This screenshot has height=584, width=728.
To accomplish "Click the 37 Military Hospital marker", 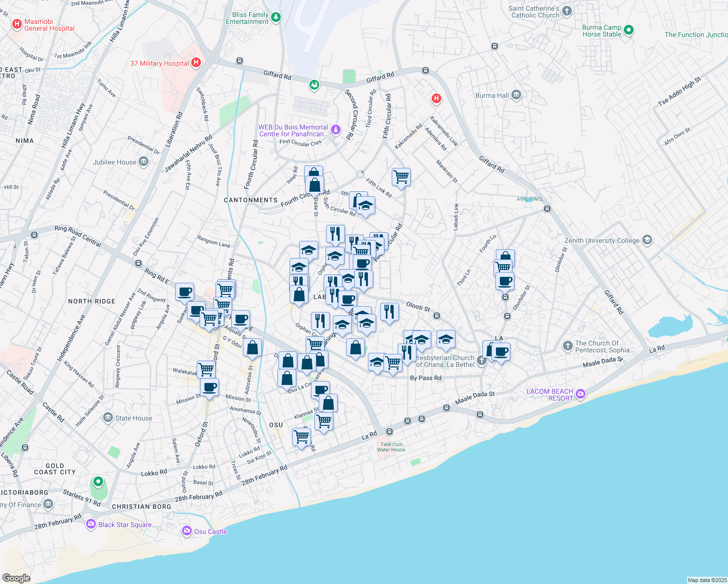I will pos(197,62).
